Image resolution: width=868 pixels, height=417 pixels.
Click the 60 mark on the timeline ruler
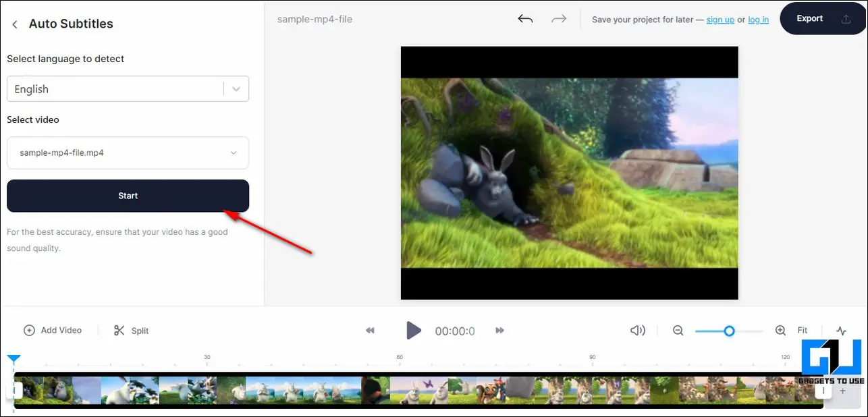(x=400, y=357)
